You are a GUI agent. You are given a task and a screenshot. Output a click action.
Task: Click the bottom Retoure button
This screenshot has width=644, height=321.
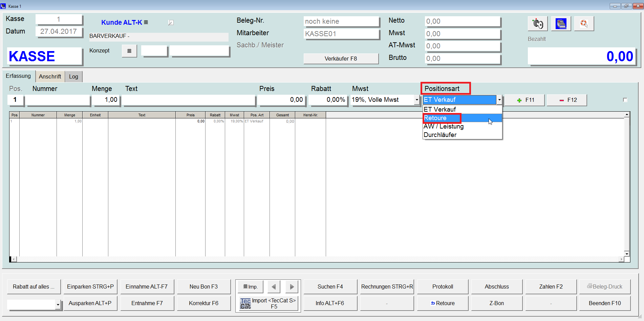coord(443,303)
